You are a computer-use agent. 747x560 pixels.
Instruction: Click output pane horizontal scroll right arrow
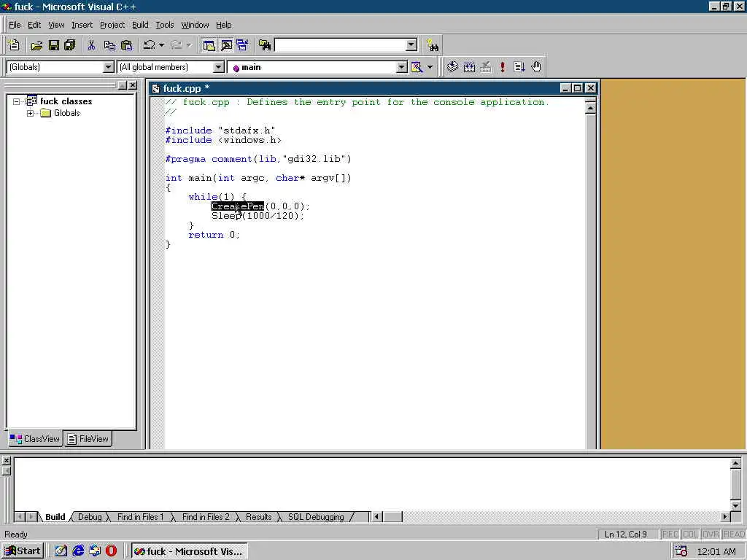coord(725,516)
